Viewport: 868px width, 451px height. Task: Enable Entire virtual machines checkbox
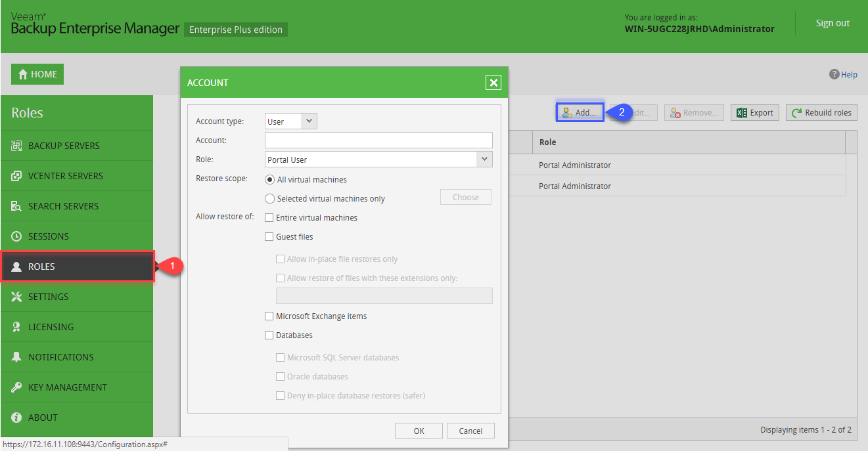(x=269, y=218)
